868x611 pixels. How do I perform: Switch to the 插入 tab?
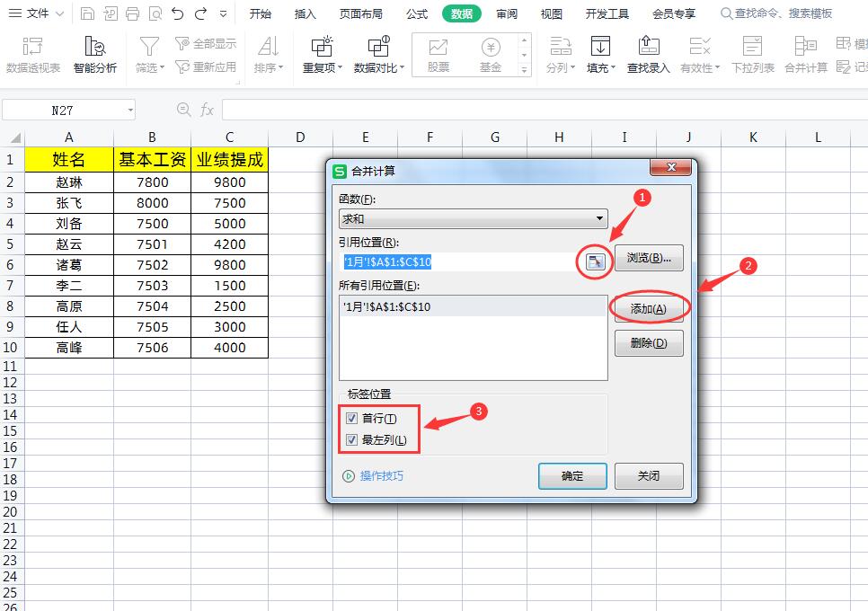tap(305, 13)
